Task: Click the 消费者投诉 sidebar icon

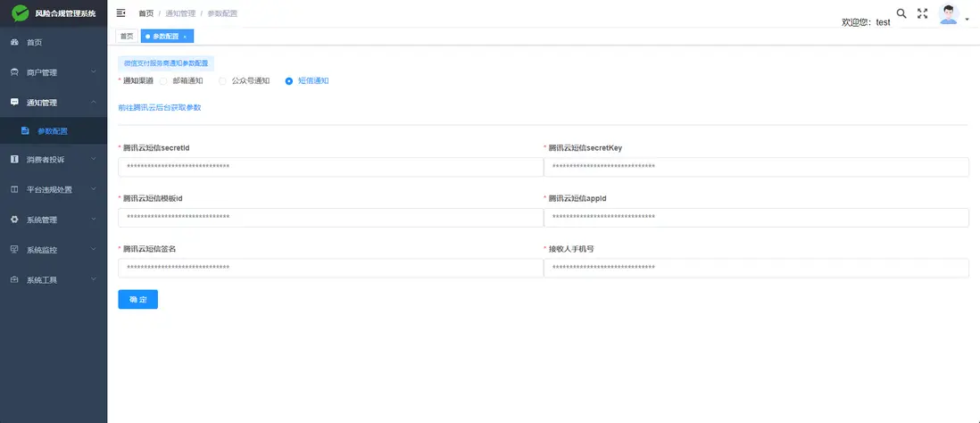Action: (x=14, y=160)
